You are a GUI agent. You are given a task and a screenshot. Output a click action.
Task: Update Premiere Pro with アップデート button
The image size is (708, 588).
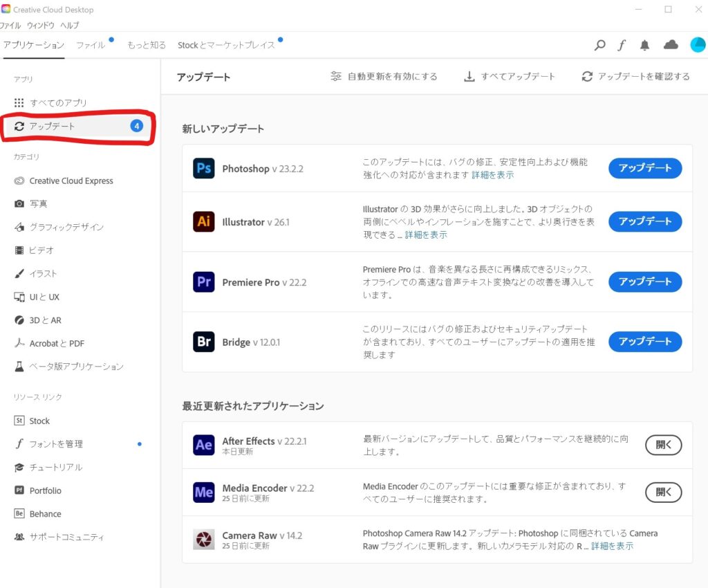pyautogui.click(x=645, y=282)
